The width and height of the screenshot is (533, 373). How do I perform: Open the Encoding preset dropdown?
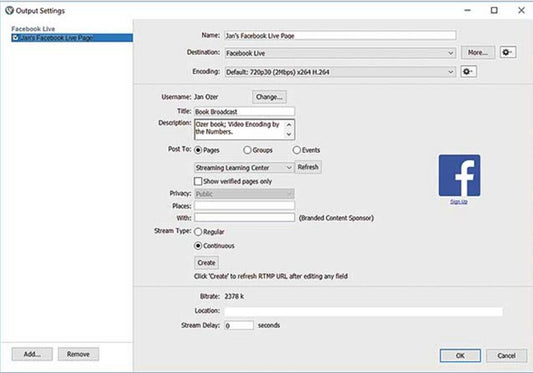tap(340, 72)
